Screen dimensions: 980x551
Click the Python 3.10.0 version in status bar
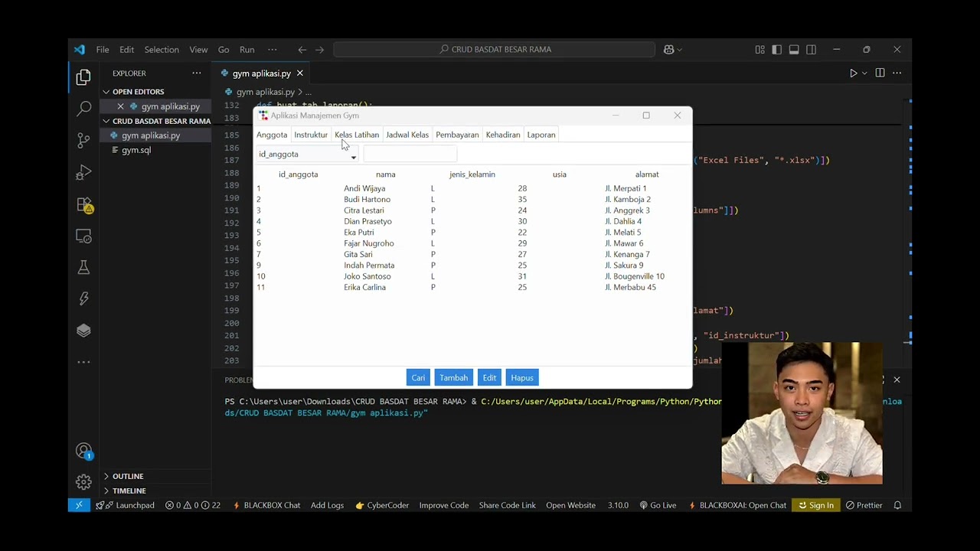click(x=618, y=505)
